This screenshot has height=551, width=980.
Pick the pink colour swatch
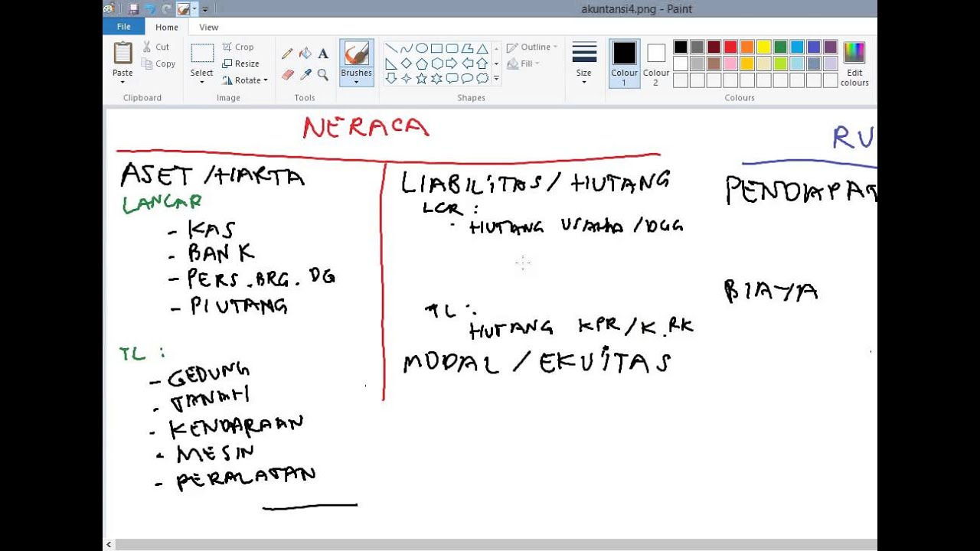730,64
